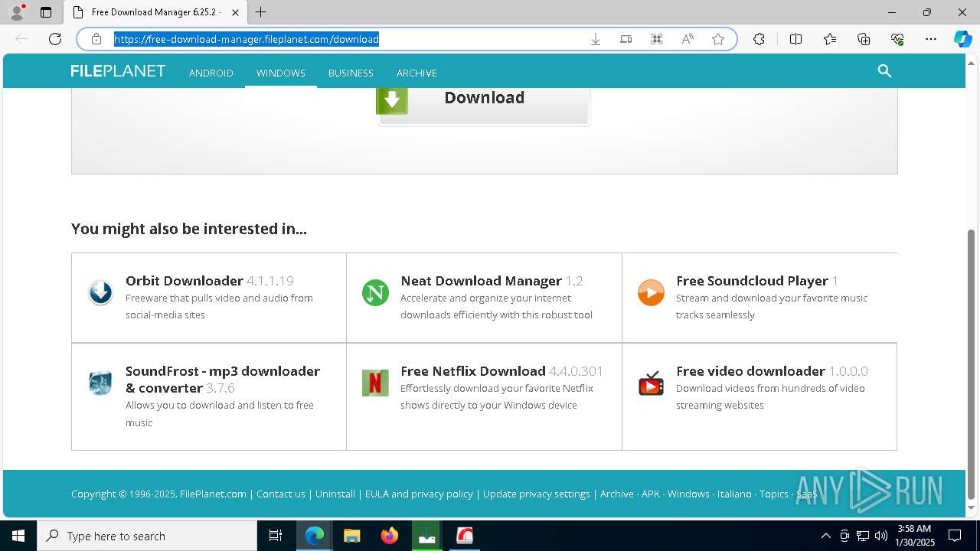Open EULA and privacy policy link
980x551 pixels.
(x=419, y=494)
